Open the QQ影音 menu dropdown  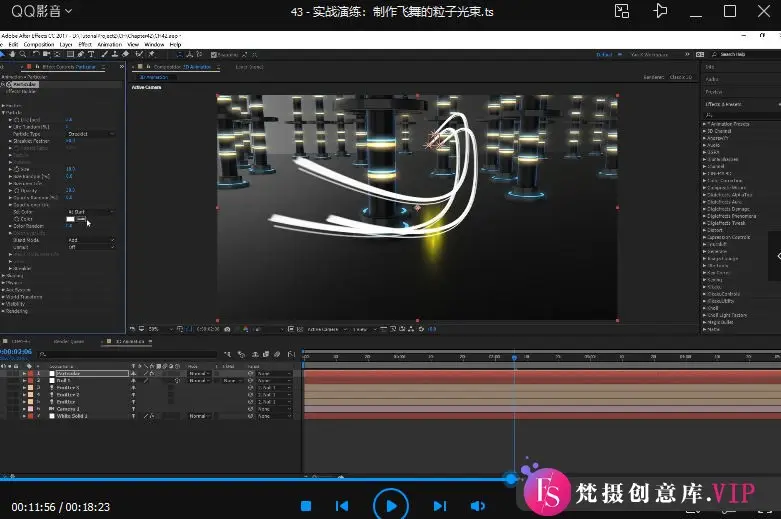42,11
